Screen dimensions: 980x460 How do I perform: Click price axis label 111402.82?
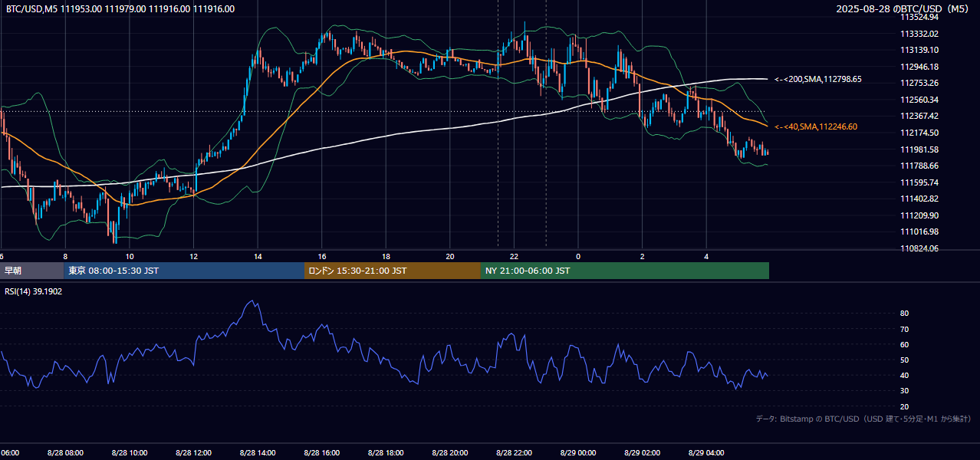tap(920, 199)
